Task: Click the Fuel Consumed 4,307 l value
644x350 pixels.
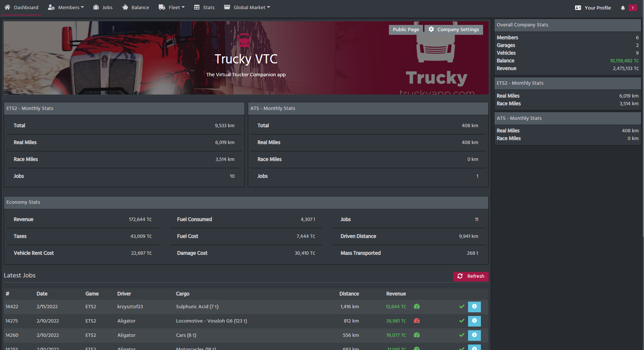Action: pos(308,220)
